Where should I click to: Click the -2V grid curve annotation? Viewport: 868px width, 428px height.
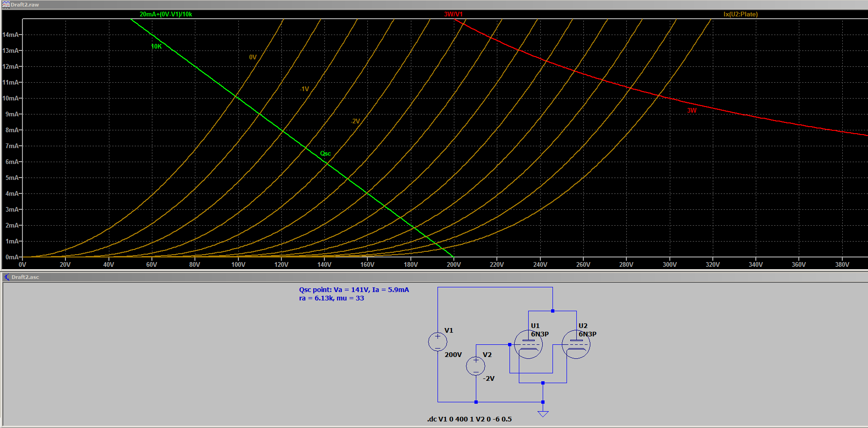click(355, 121)
